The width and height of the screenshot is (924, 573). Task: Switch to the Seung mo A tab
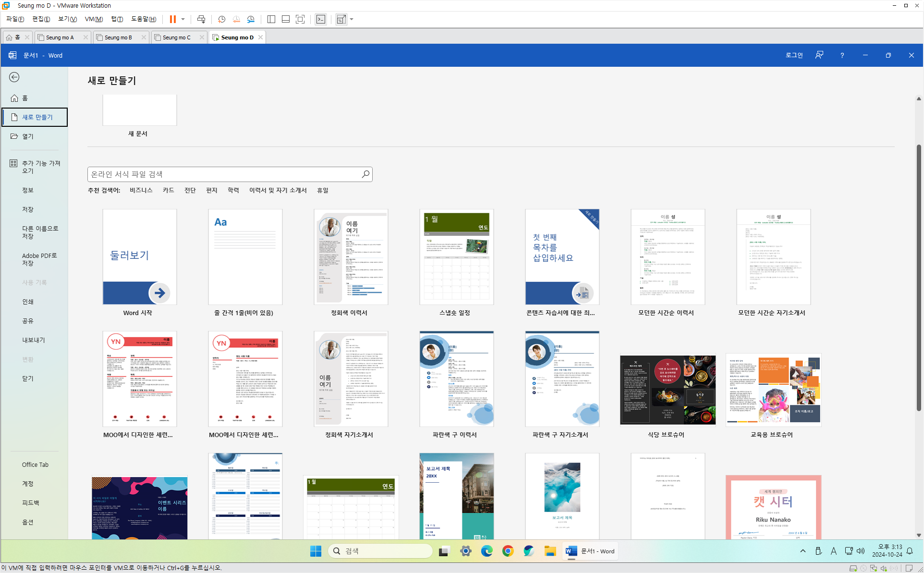pos(60,37)
